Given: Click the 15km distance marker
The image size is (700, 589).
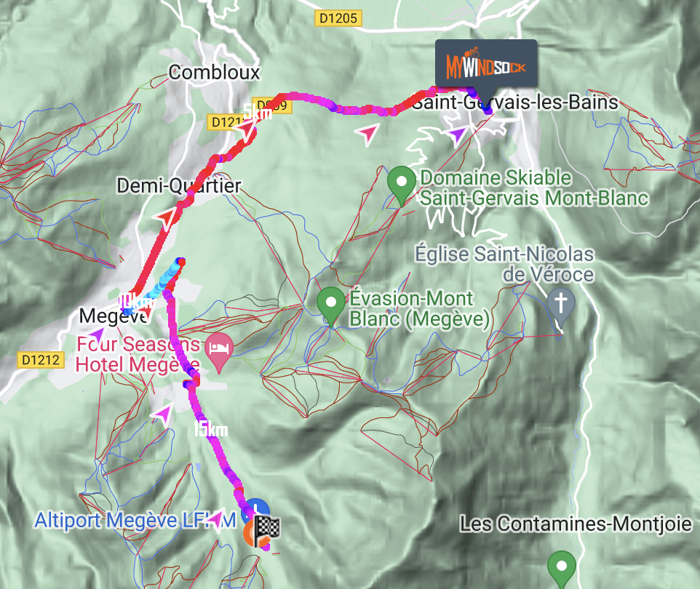Looking at the screenshot, I should click(211, 429).
